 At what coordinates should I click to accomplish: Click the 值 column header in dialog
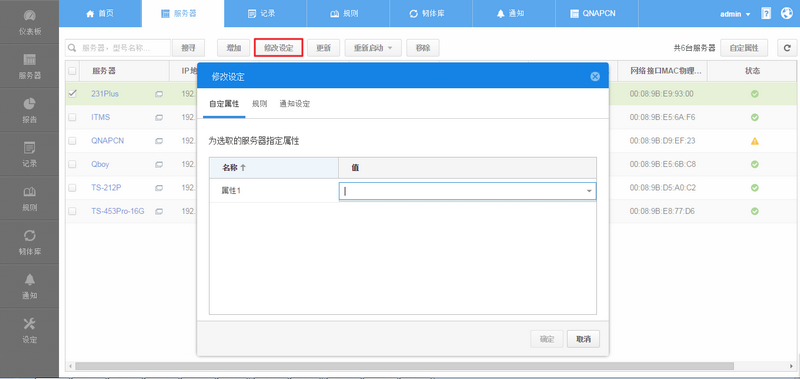click(x=467, y=168)
